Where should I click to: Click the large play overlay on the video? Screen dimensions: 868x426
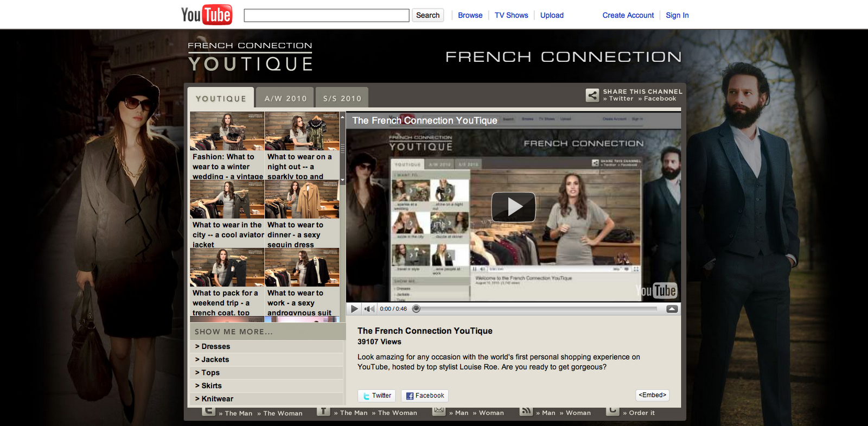point(513,207)
